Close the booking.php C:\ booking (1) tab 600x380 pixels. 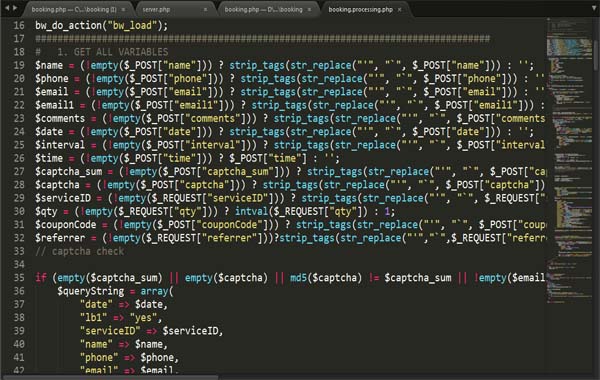coord(123,10)
